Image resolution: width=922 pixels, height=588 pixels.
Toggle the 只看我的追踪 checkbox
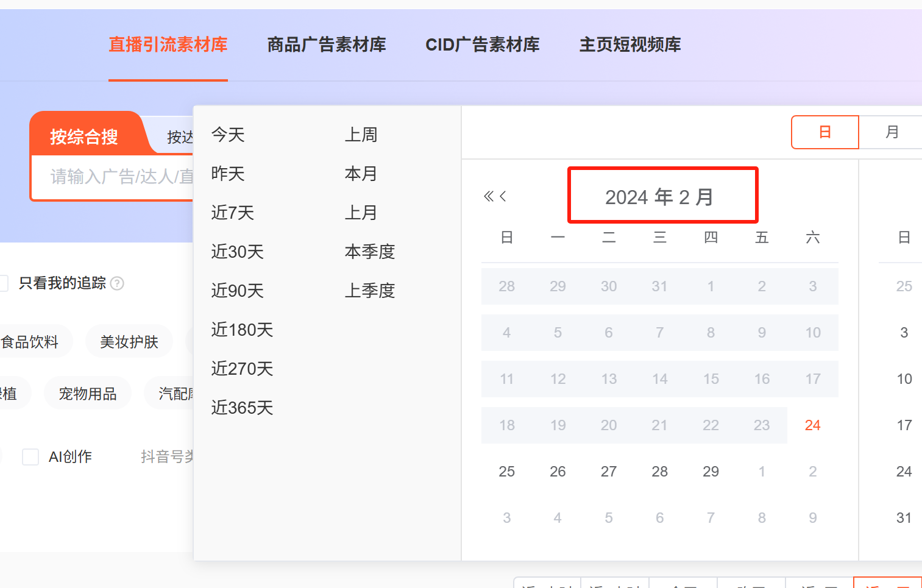3,283
